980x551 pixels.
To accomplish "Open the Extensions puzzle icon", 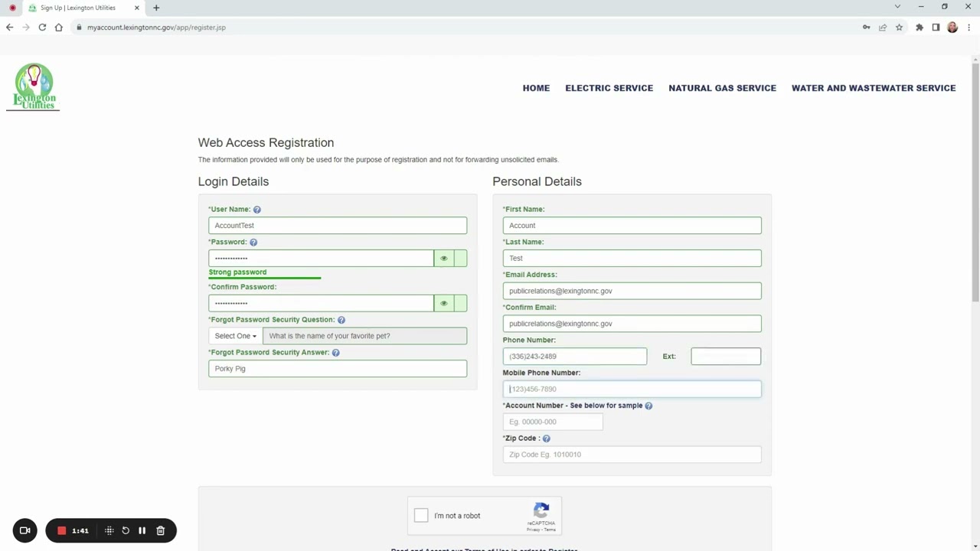I will [x=920, y=28].
